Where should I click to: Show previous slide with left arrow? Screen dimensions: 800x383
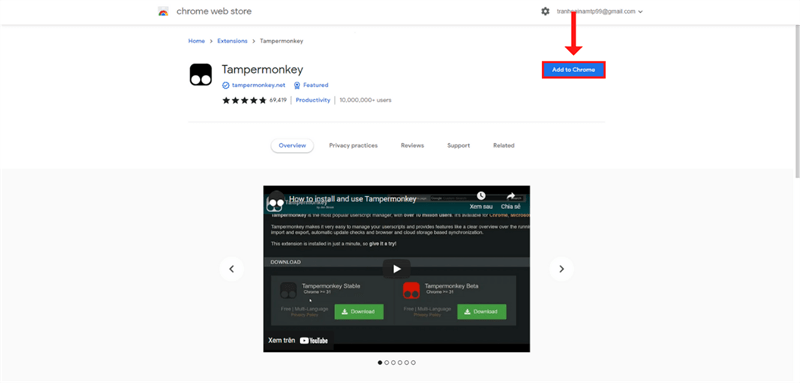(x=232, y=269)
